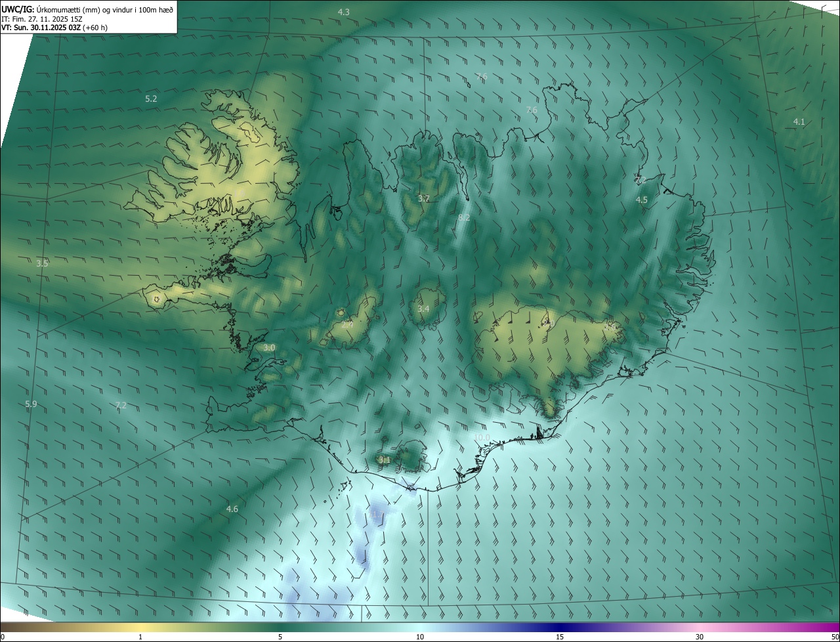840x642 pixels.
Task: Click the 4.3 value label on the map
Action: [344, 12]
